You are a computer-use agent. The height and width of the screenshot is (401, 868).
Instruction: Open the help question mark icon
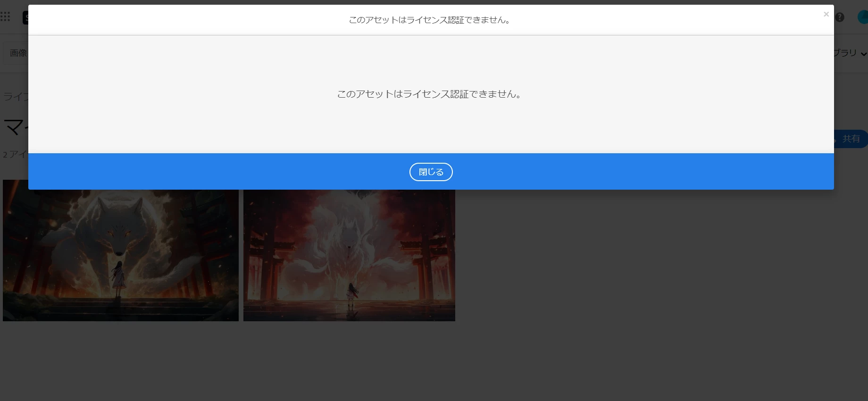coord(840,17)
